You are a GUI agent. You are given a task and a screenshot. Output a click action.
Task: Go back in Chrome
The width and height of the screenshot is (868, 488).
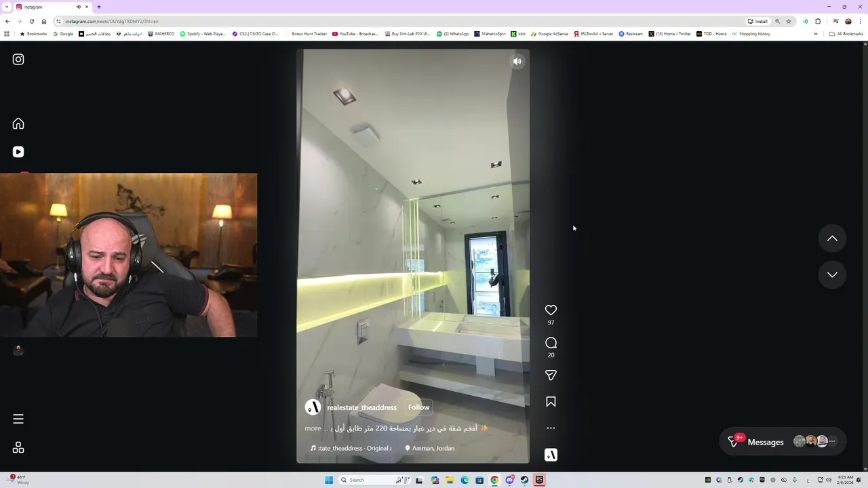click(x=7, y=21)
